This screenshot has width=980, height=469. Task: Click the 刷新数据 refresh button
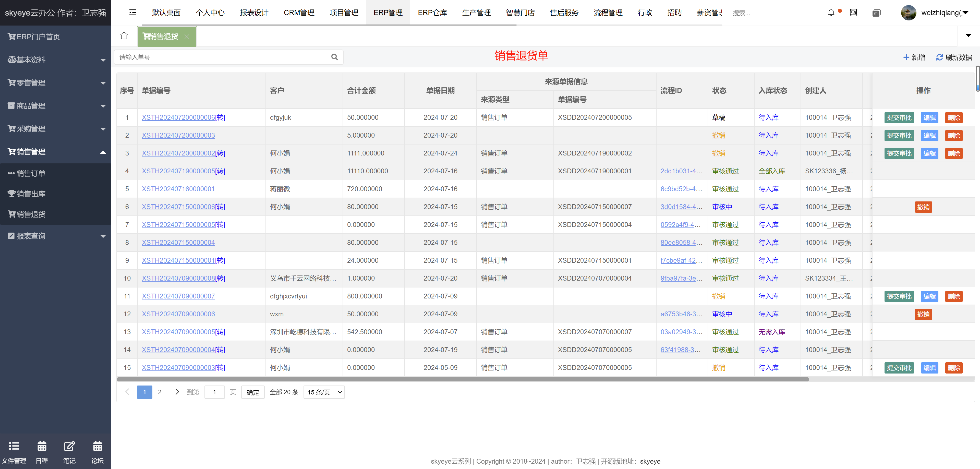(954, 57)
